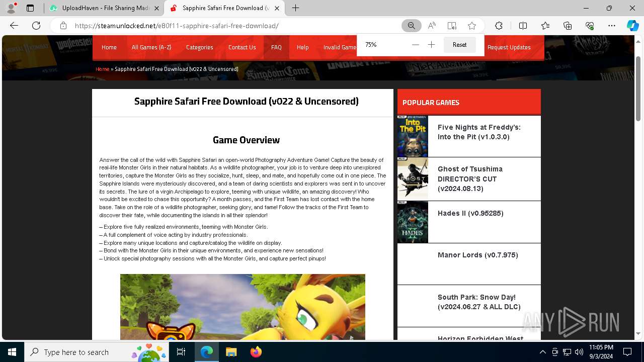This screenshot has height=362, width=644.
Task: Click POPULAR GAMES sidebar heading
Action: coord(431,103)
